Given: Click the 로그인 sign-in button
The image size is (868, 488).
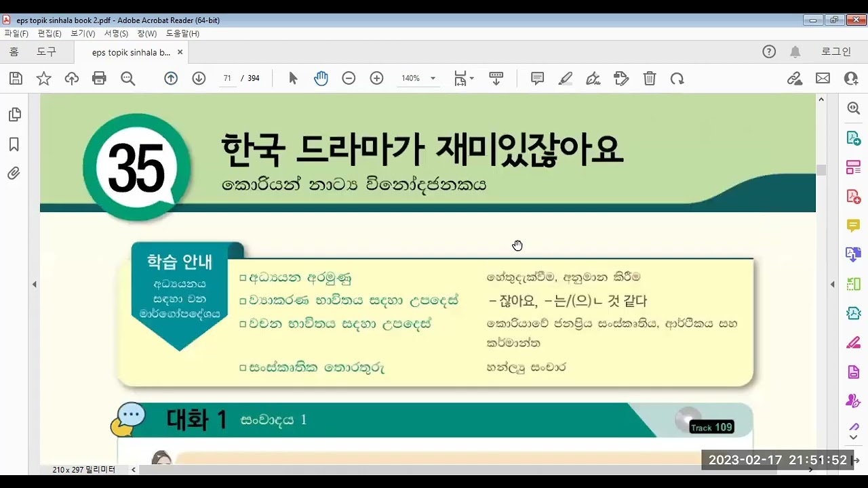Looking at the screenshot, I should [x=836, y=52].
